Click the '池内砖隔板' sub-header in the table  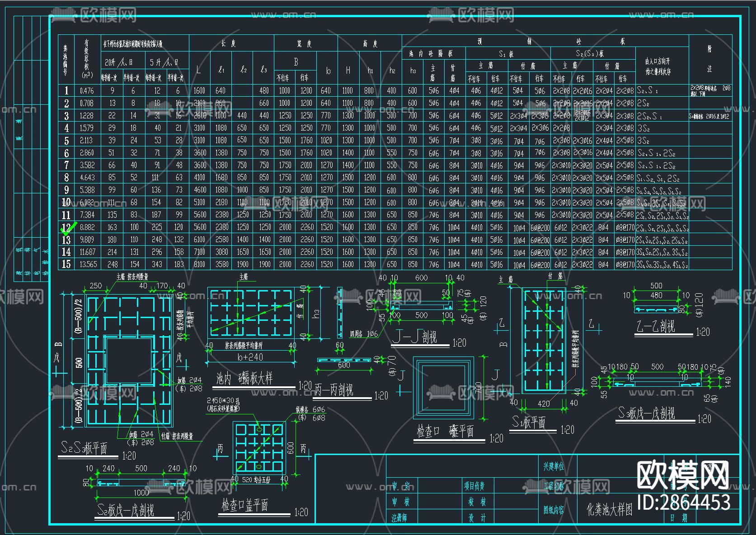pos(431,53)
